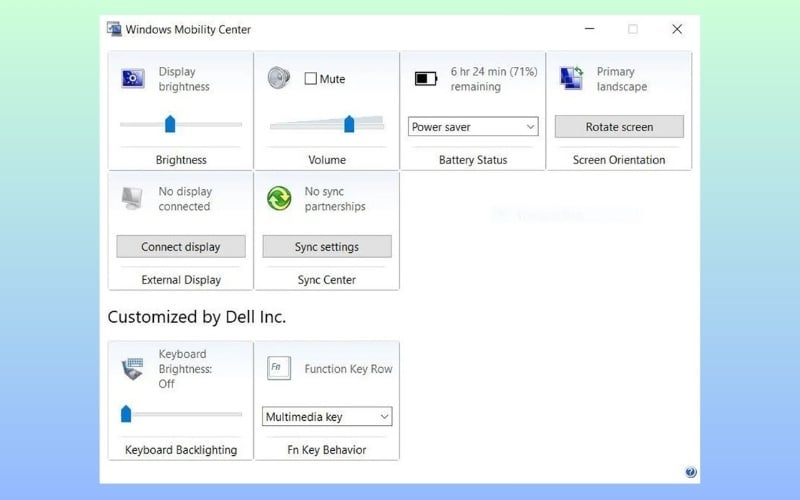Click the screen orientation icon

click(x=571, y=78)
